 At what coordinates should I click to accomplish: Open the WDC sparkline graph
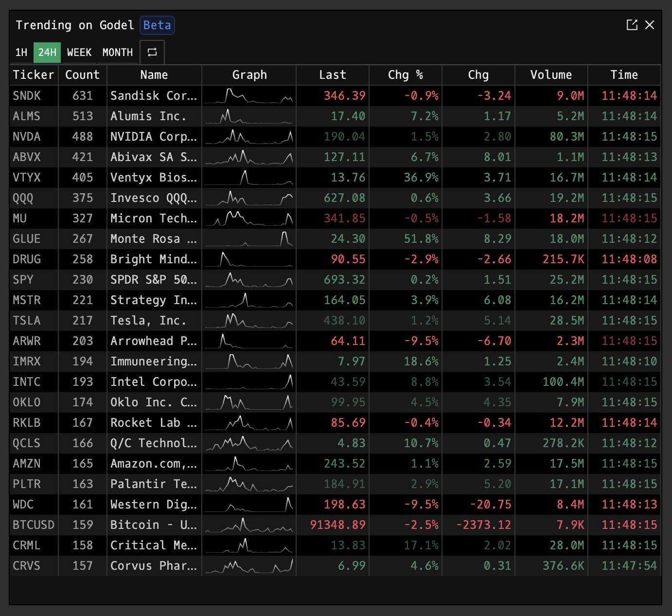tap(249, 505)
